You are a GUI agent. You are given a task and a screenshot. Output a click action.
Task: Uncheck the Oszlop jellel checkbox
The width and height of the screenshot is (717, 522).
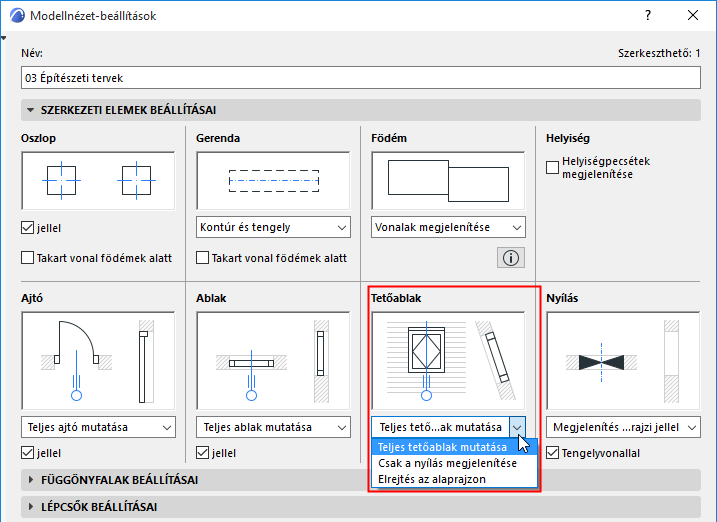click(27, 228)
